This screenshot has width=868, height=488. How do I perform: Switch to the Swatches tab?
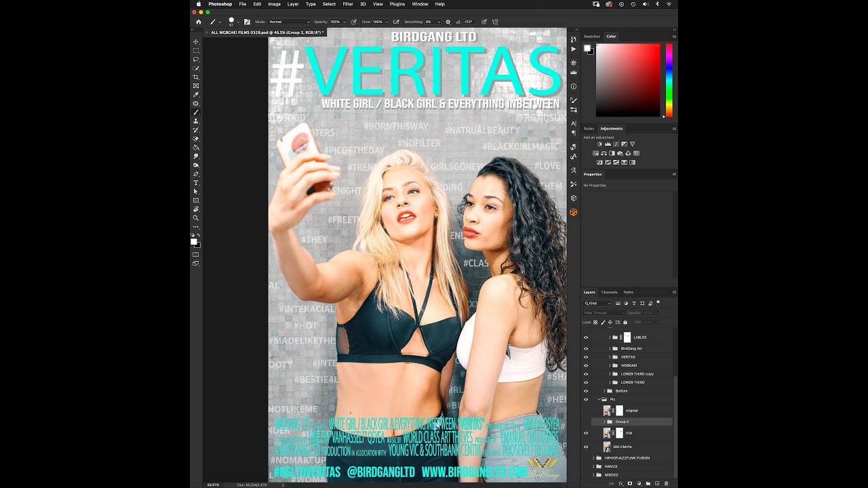click(x=592, y=36)
